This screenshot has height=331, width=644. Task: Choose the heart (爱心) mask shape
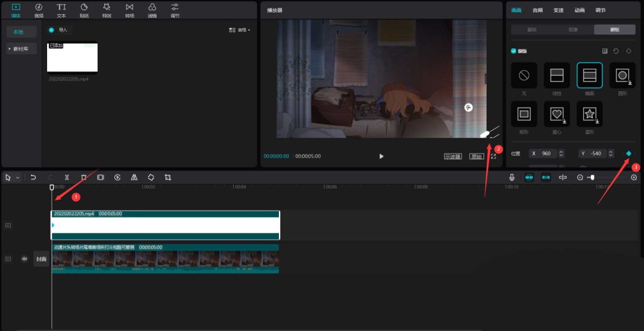pyautogui.click(x=556, y=114)
